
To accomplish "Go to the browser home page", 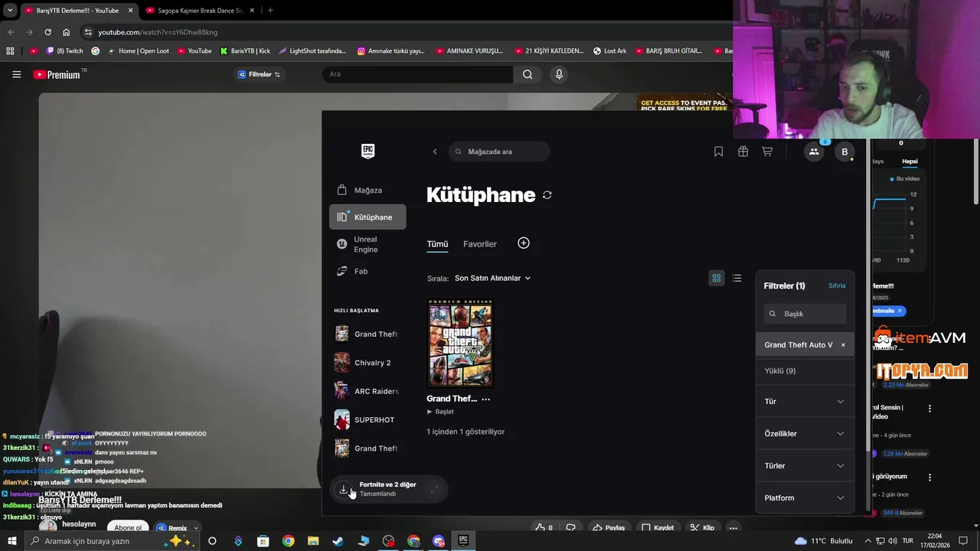I will [x=66, y=32].
